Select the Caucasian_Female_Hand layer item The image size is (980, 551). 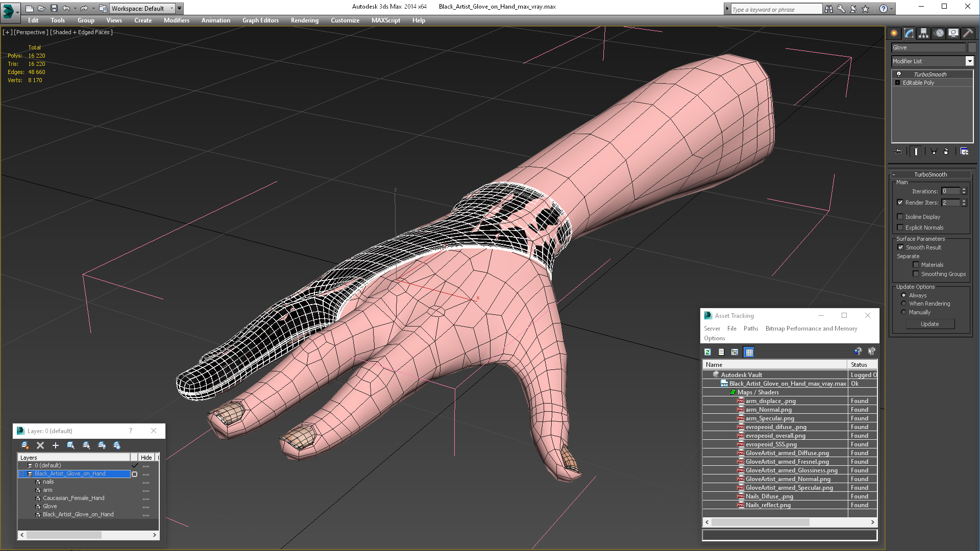coord(73,498)
